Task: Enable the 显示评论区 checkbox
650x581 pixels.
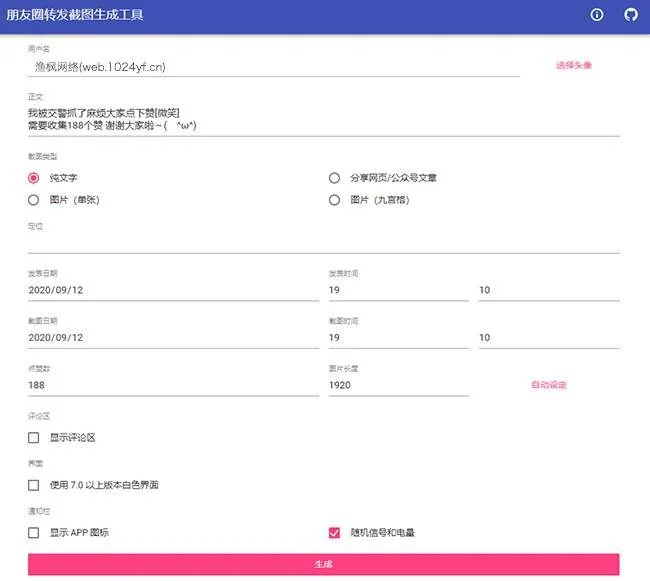Action: 34,438
